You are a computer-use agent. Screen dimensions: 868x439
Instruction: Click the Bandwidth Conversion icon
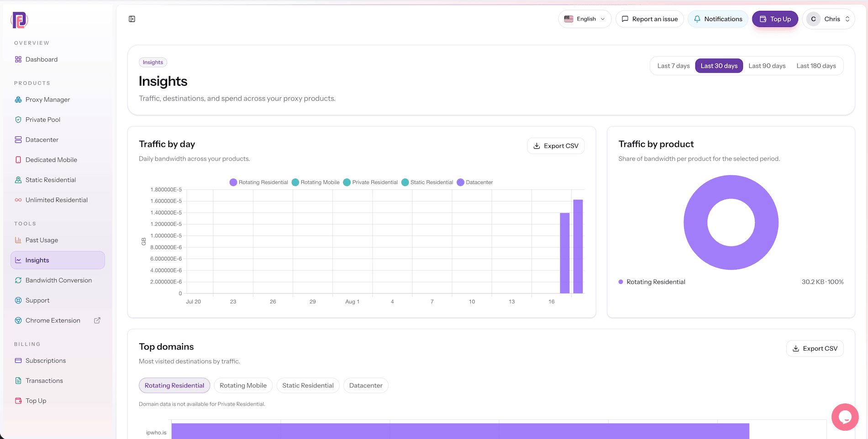pyautogui.click(x=18, y=280)
